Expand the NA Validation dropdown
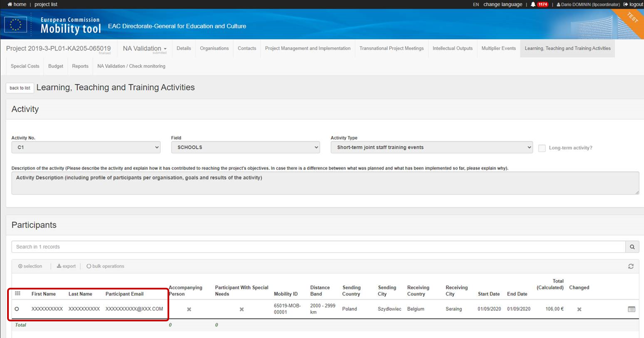This screenshot has height=338, width=644. pos(145,49)
